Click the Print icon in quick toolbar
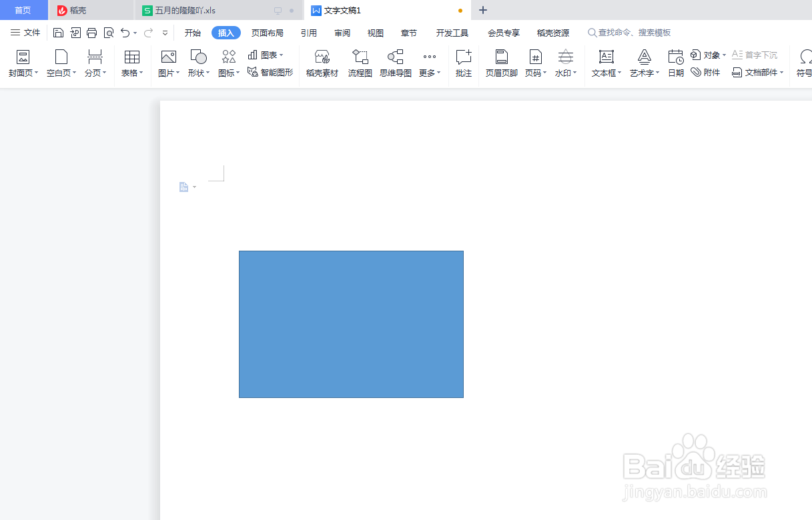 tap(92, 33)
